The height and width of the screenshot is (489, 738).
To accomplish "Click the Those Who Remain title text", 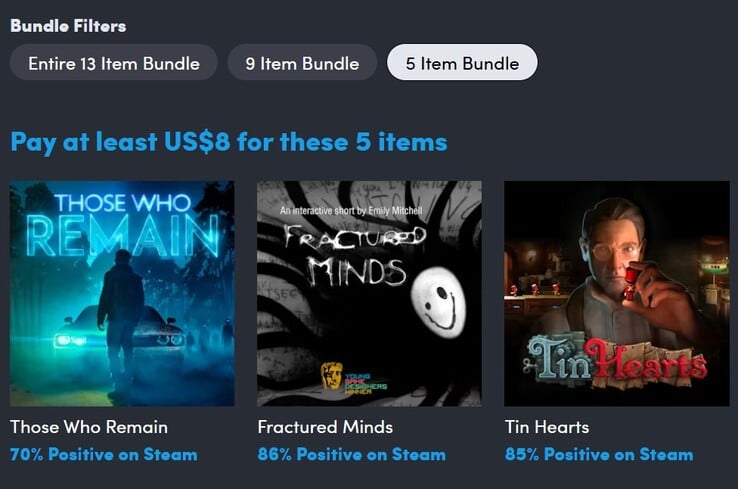I will coord(89,427).
